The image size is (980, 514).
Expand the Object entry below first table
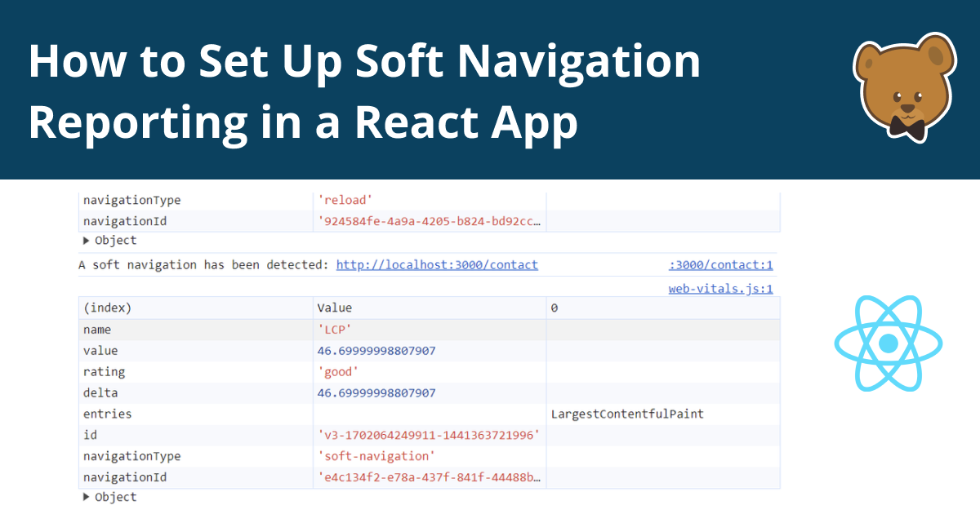click(109, 241)
